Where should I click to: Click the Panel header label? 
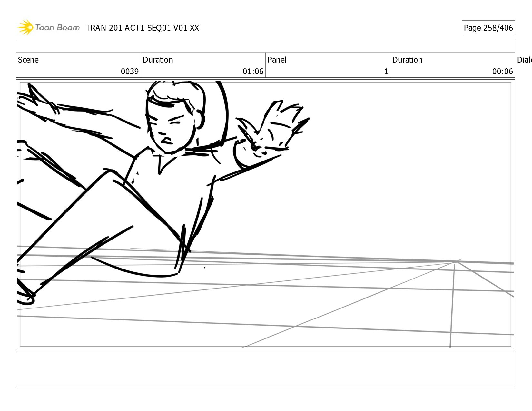point(277,60)
